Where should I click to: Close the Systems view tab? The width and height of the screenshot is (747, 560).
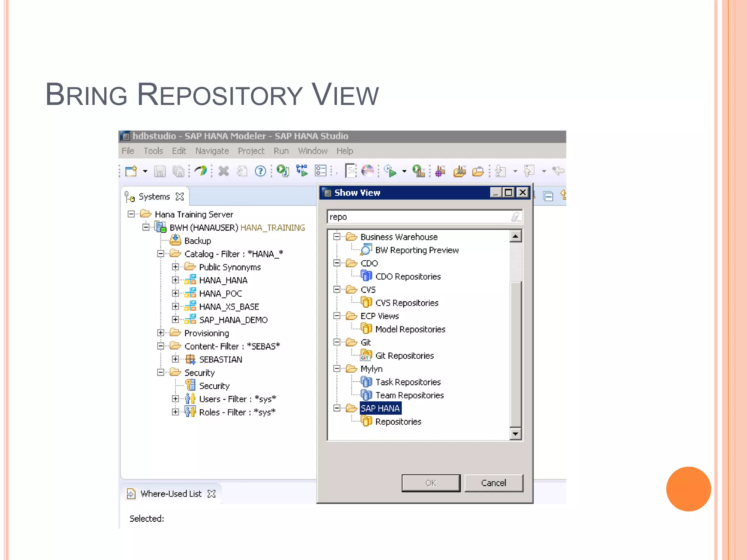click(180, 197)
